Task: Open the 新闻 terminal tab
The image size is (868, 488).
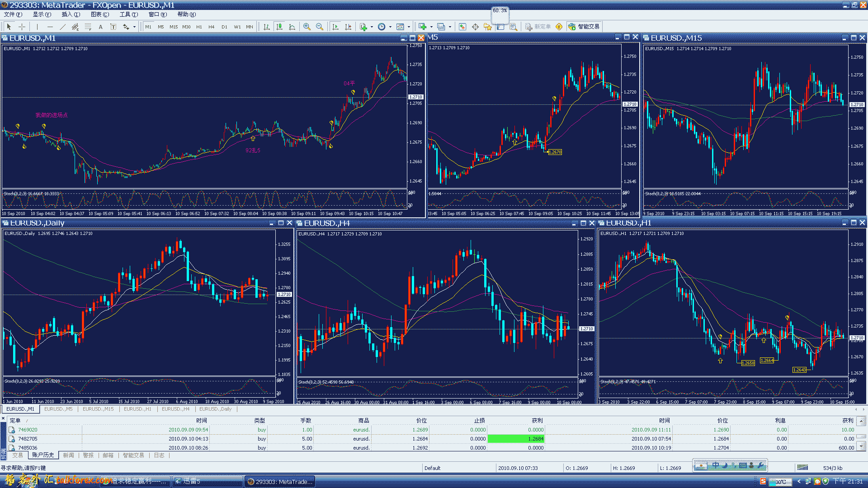Action: point(68,455)
